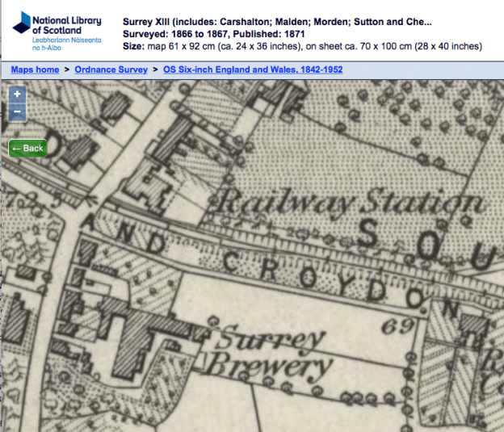Zoom in using the plus button

[18, 95]
